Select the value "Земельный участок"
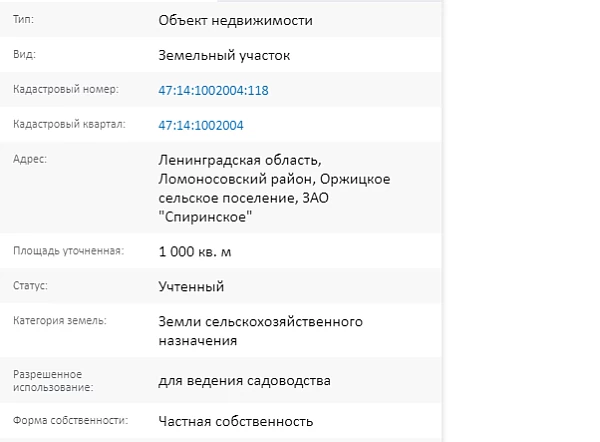 [x=224, y=56]
